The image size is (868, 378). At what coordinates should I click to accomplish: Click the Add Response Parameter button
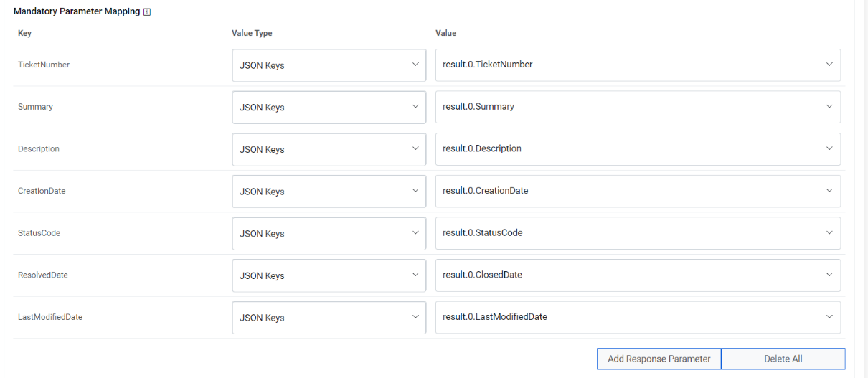click(659, 359)
